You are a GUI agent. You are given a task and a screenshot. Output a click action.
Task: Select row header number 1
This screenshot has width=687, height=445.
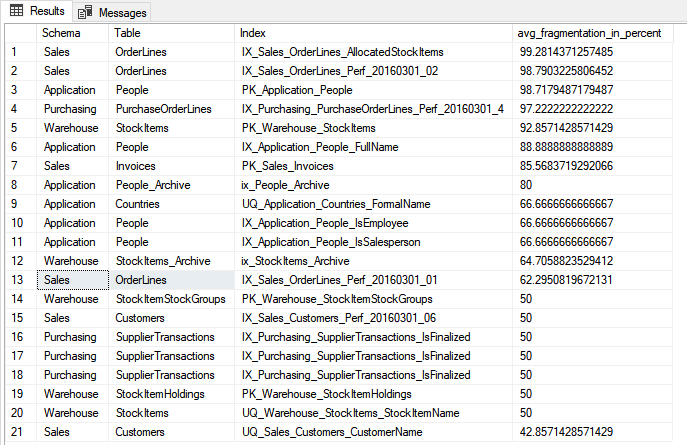click(21, 52)
